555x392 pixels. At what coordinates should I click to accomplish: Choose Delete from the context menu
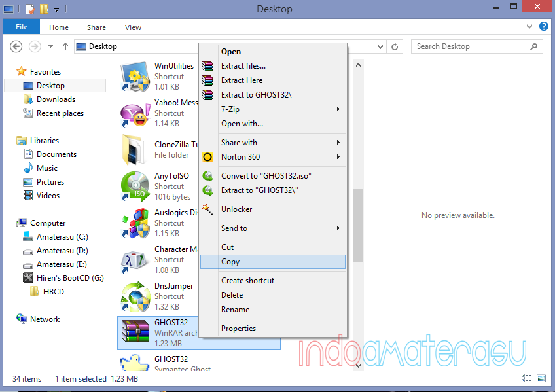point(272,295)
